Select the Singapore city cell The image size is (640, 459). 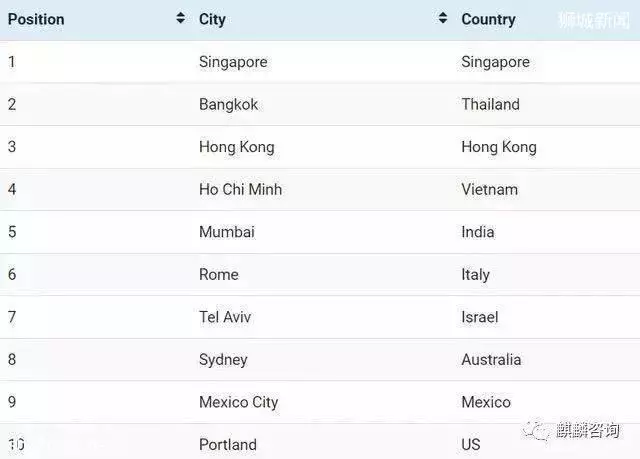point(233,62)
